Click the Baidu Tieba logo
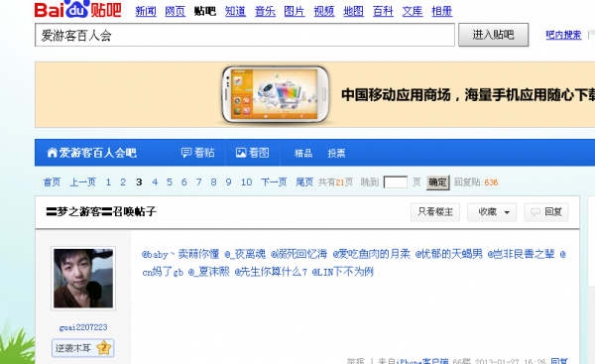Screen dimensions: 595x364 coord(77,9)
